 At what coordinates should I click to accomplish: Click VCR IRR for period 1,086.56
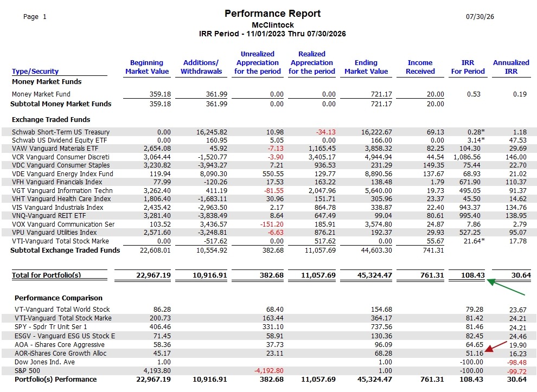pos(467,157)
